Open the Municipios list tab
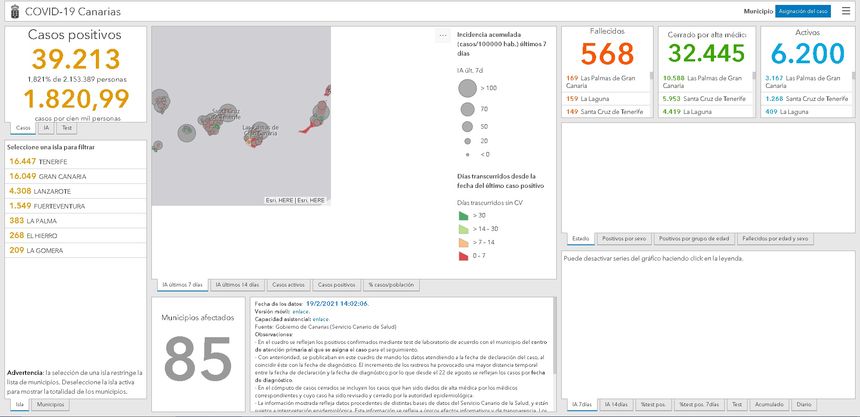The image size is (860, 417). [51, 405]
